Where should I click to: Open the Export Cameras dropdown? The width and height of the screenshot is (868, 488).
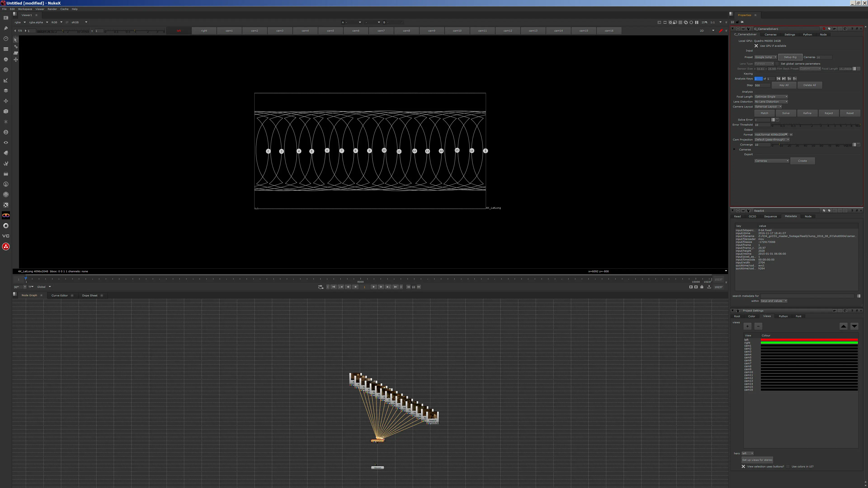click(772, 161)
